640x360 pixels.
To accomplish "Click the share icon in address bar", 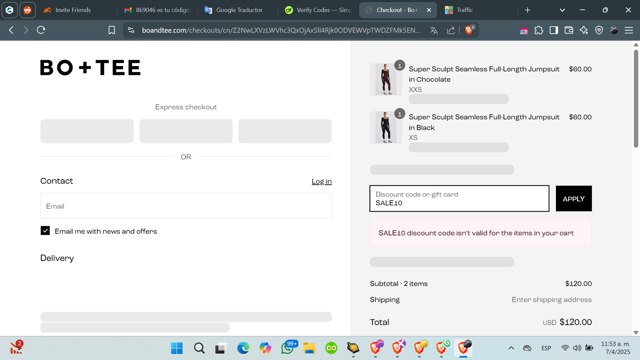I will 451,30.
